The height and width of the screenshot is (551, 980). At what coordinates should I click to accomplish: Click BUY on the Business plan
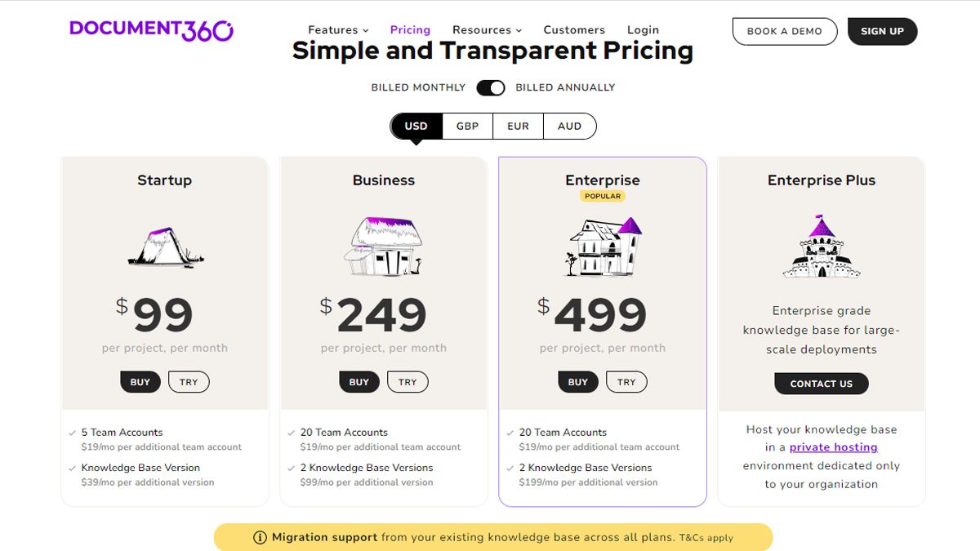pyautogui.click(x=359, y=381)
